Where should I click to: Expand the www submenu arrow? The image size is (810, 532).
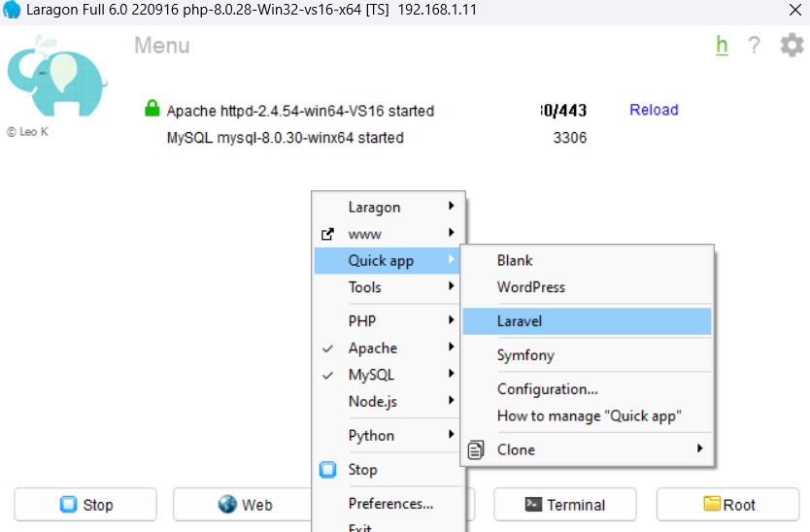coord(451,232)
